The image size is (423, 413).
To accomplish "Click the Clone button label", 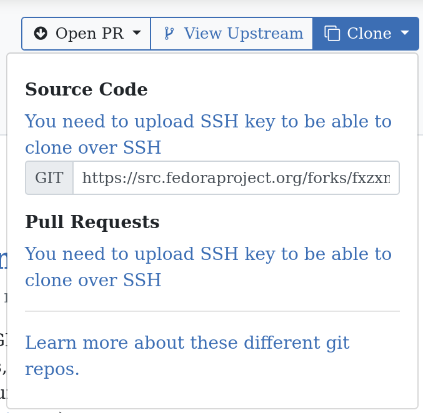I will tap(369, 33).
